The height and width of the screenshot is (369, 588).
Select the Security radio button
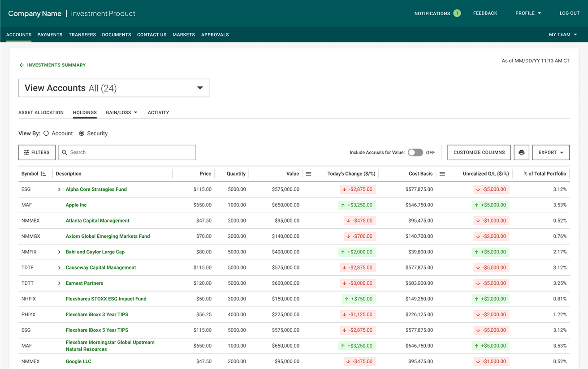[82, 133]
